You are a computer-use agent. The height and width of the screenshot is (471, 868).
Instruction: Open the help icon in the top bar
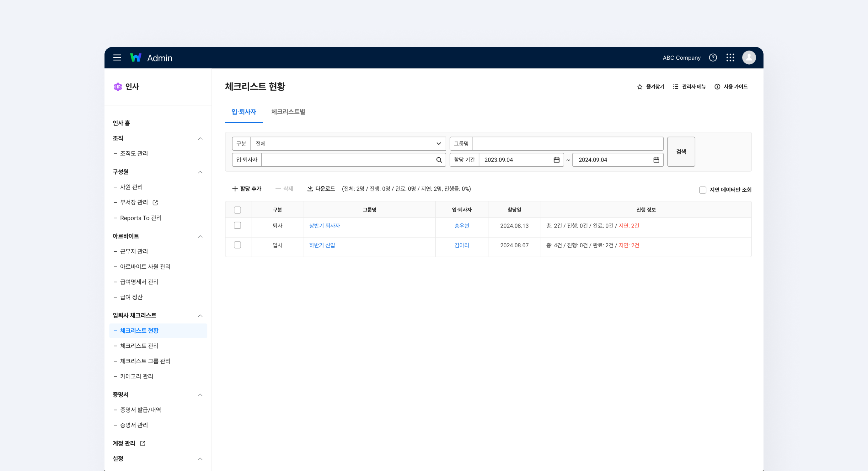(x=713, y=58)
